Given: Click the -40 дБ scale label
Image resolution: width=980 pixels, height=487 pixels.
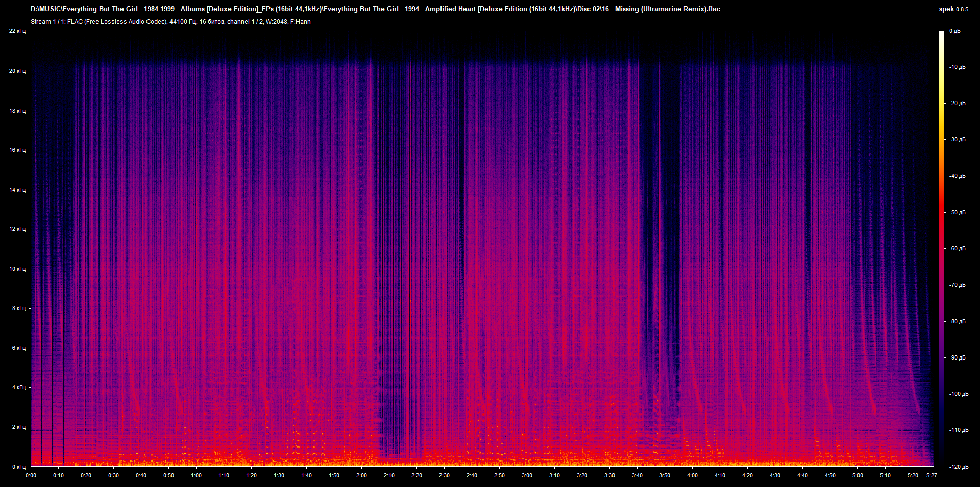Looking at the screenshot, I should (x=957, y=176).
